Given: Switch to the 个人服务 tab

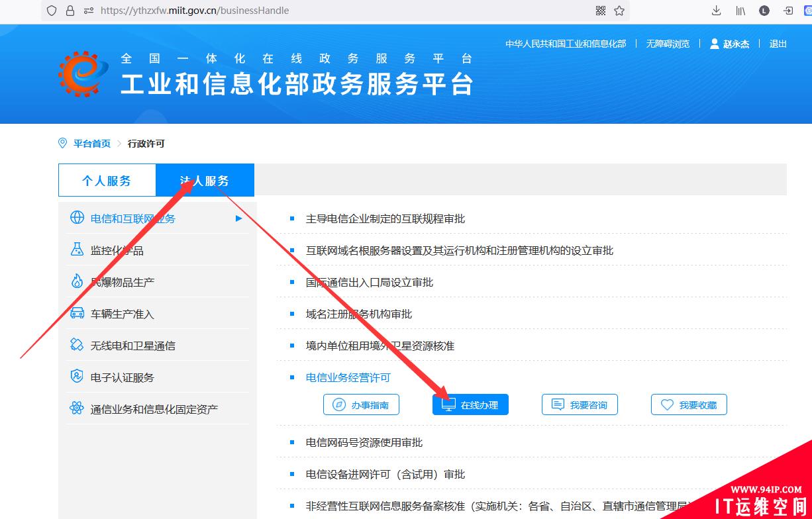Looking at the screenshot, I should pos(107,180).
